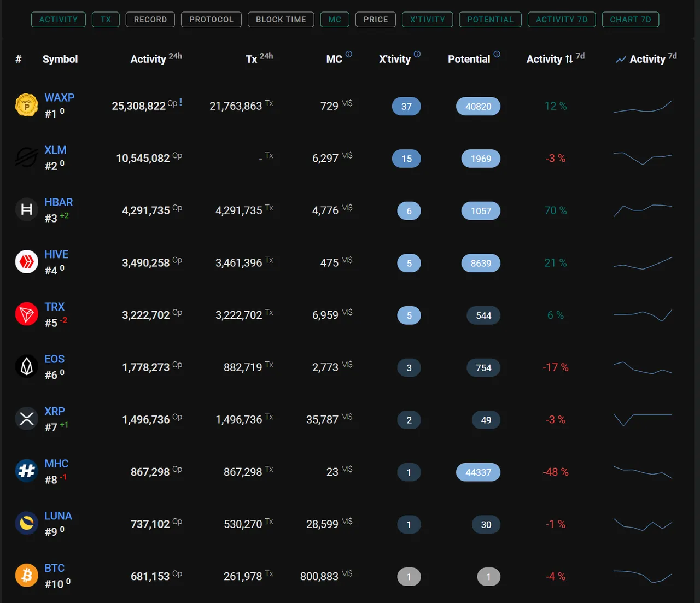Click BTC market cap 800,883
700x603 pixels.
click(x=319, y=576)
